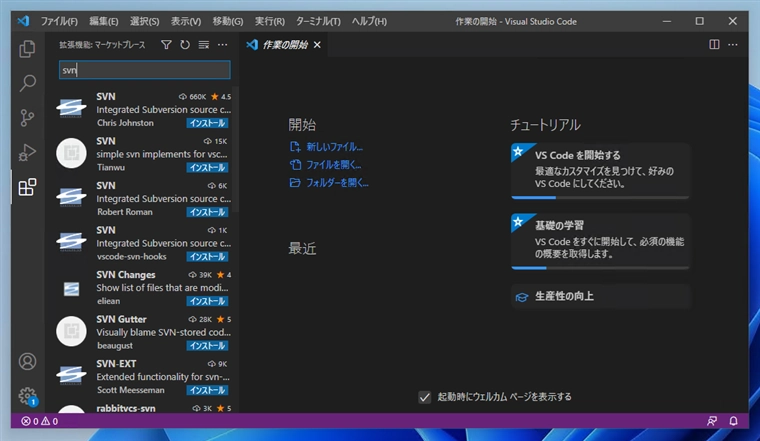Image resolution: width=760 pixels, height=441 pixels.
Task: Open the 表示(V) menu
Action: 186,21
